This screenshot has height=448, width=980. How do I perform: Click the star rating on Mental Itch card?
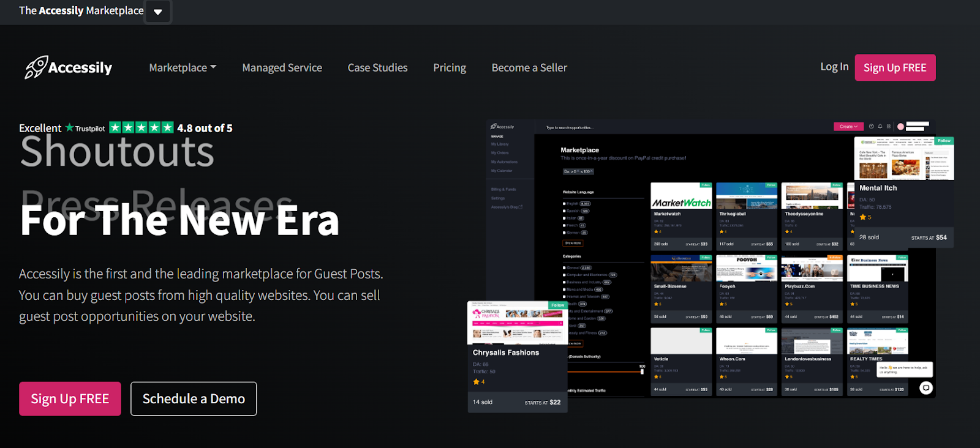[x=865, y=217]
